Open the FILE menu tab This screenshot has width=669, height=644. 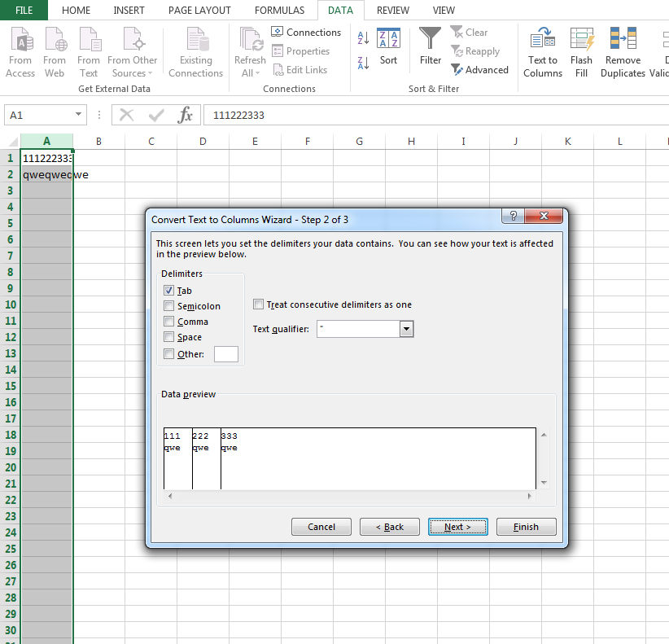24,11
